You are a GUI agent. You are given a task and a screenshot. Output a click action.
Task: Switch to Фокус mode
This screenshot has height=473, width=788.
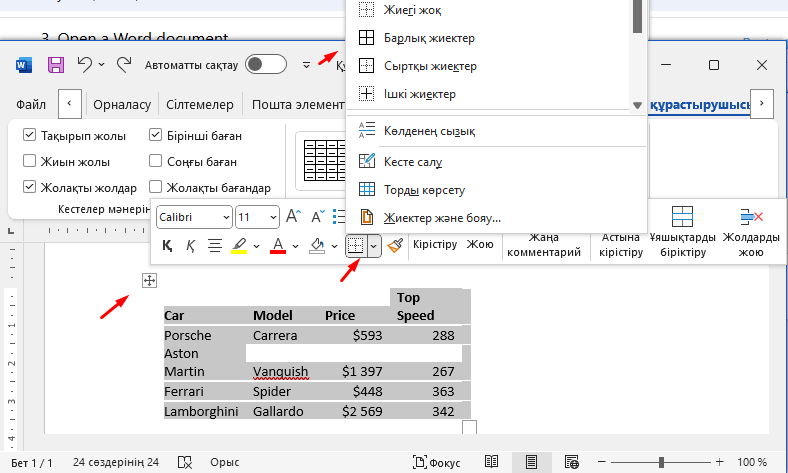[436, 462]
